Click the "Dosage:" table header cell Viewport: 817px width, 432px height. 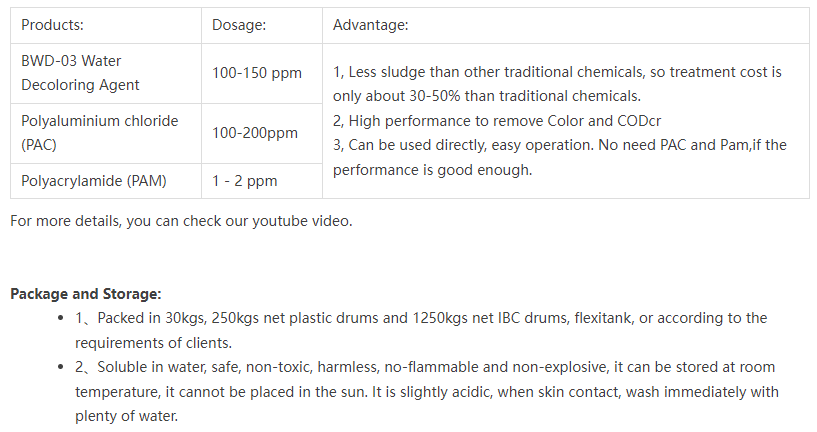239,25
